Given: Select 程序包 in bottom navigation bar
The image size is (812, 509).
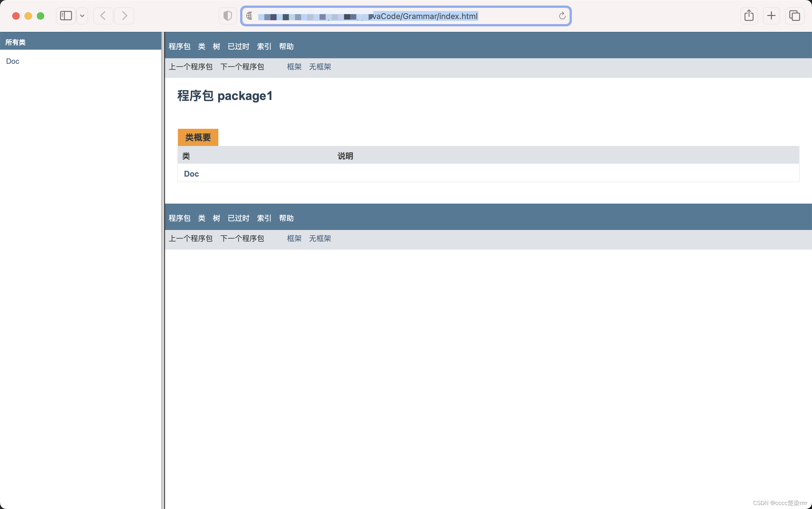Looking at the screenshot, I should [x=179, y=218].
